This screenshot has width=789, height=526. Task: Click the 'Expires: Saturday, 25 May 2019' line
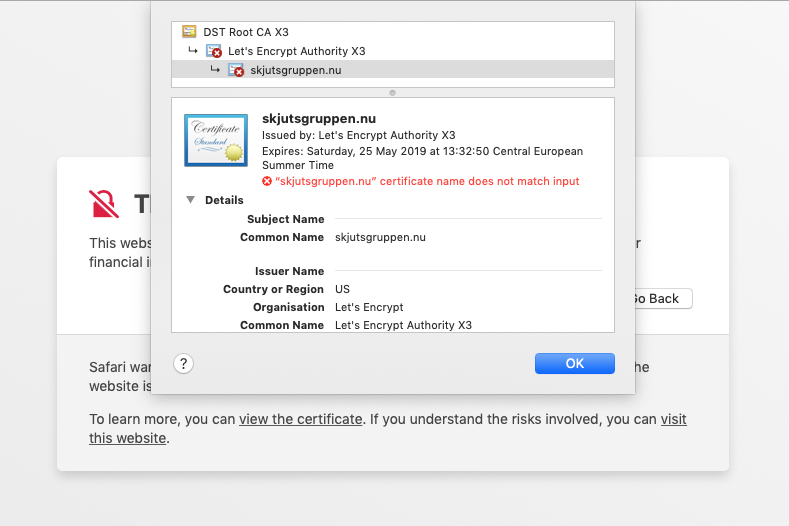coord(423,158)
